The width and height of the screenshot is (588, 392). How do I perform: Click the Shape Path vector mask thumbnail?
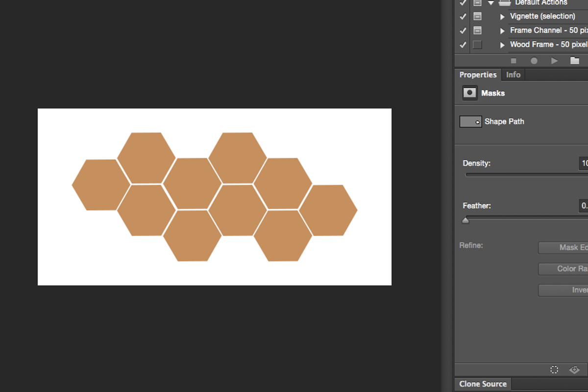pyautogui.click(x=470, y=122)
